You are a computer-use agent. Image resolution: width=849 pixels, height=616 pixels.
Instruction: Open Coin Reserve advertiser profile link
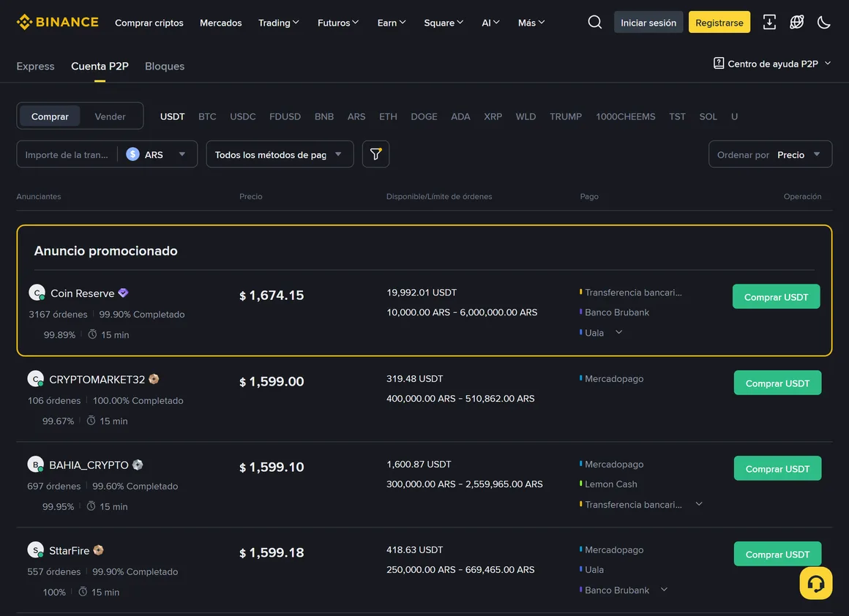(82, 293)
